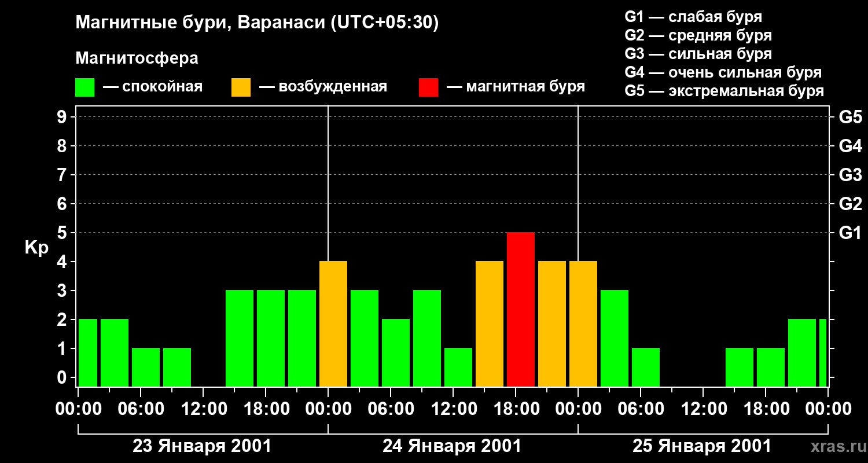This screenshot has height=463, width=868.
Task: Select the green Kp 3 bar at 03:00–06:00 on 25 January
Action: [x=615, y=339]
